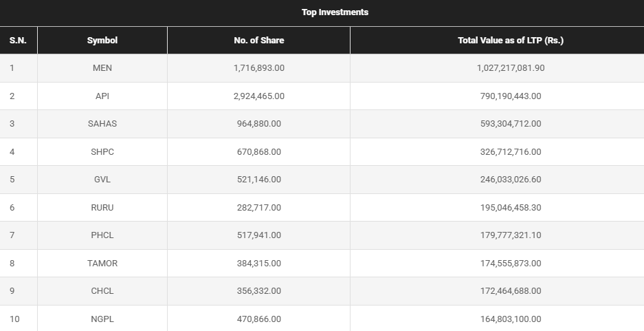Click the MEN symbol in row 1

(x=102, y=68)
